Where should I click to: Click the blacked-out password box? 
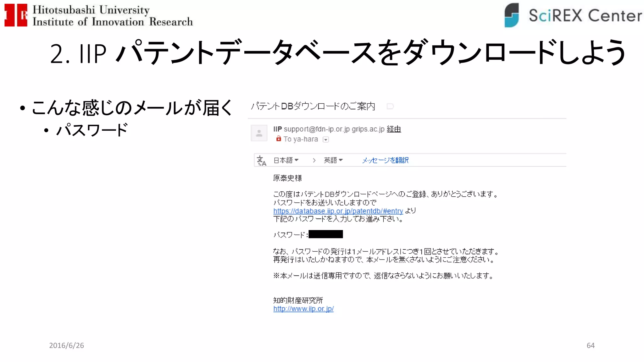[326, 234]
